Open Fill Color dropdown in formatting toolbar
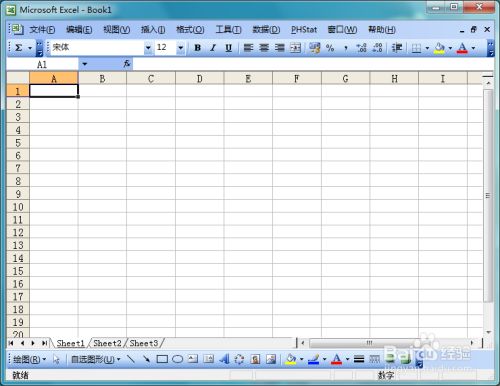 tap(450, 48)
